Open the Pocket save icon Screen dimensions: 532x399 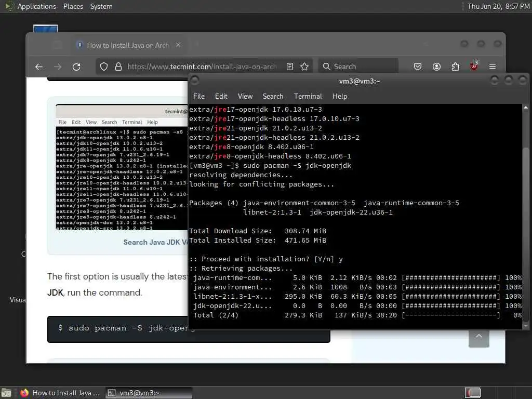418,66
